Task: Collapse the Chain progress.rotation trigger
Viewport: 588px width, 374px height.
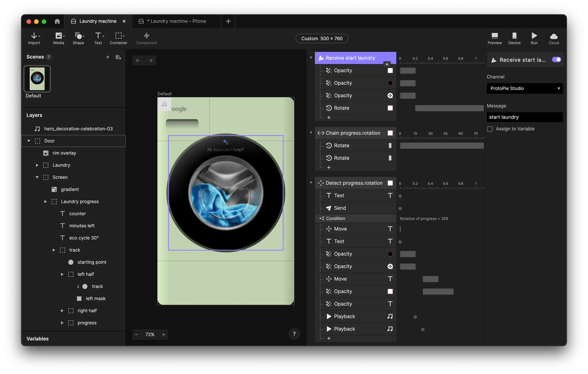Action: (x=311, y=133)
